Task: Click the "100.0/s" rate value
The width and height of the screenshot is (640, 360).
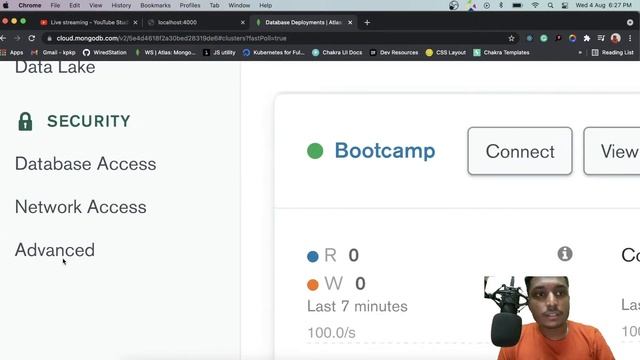Action: click(331, 333)
